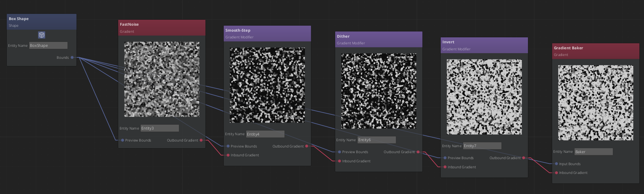Click Dither Inbound Gradient port

pos(339,161)
